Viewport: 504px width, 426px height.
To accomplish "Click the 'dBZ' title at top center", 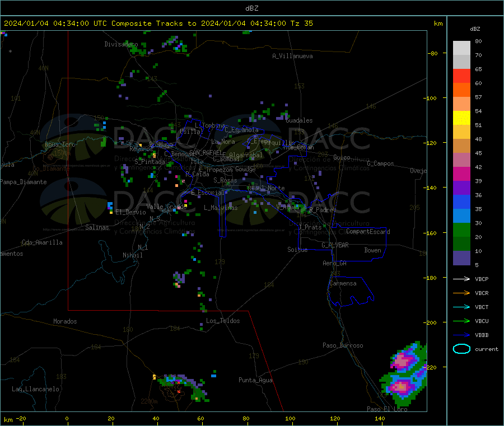I will tap(251, 8).
